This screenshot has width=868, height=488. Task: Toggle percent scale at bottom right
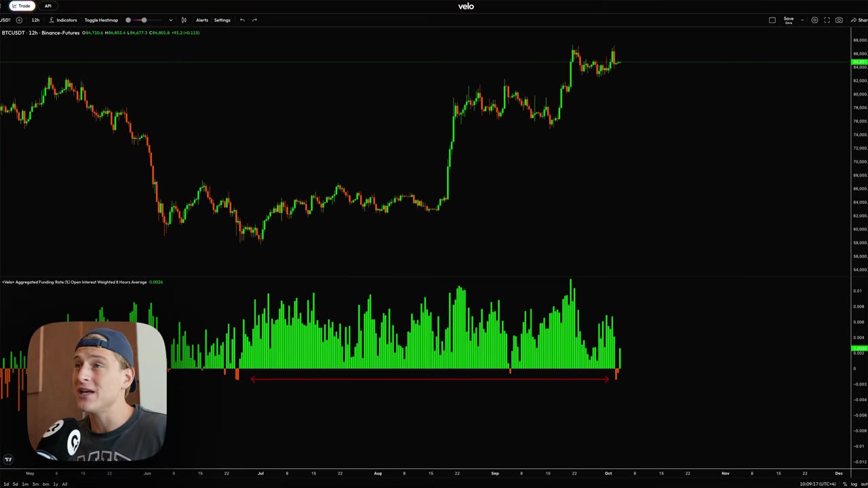[x=845, y=484]
